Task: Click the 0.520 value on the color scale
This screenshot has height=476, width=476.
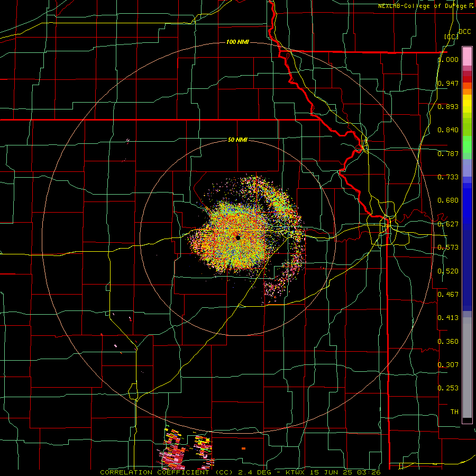Action: (x=448, y=271)
